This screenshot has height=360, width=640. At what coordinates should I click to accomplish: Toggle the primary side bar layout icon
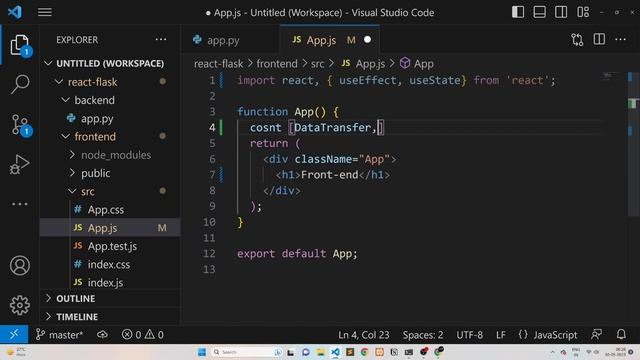[518, 12]
